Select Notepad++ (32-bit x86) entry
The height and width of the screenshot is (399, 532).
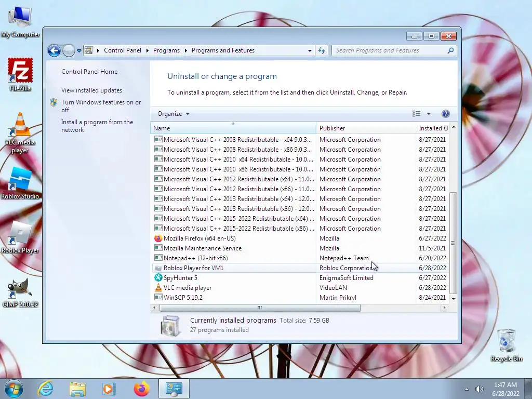(300, 258)
